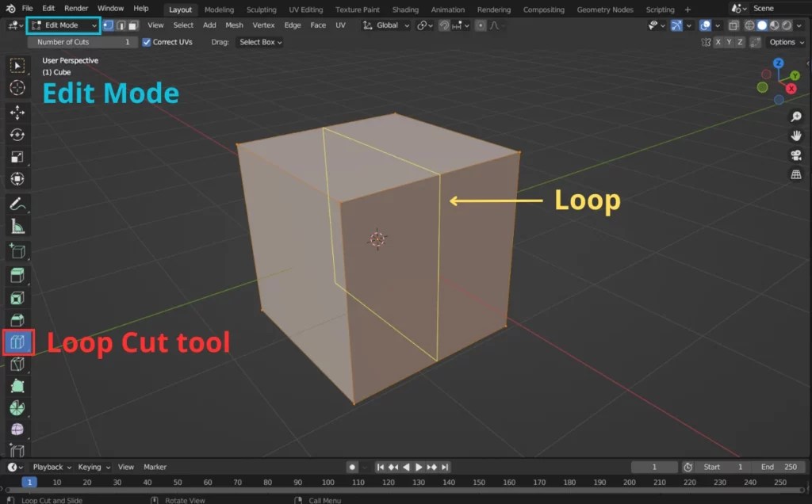Viewport: 812px width, 504px height.
Task: Enable face select mode in the header
Action: pos(133,25)
